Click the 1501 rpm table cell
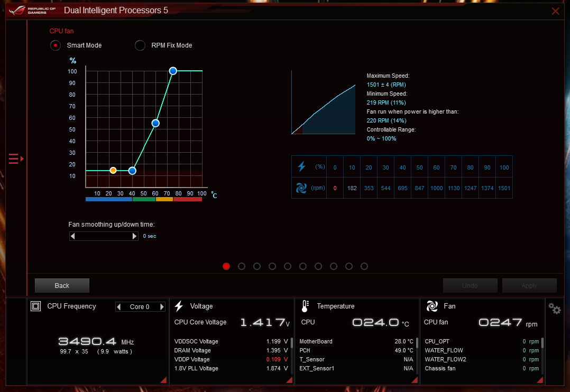 pos(504,188)
